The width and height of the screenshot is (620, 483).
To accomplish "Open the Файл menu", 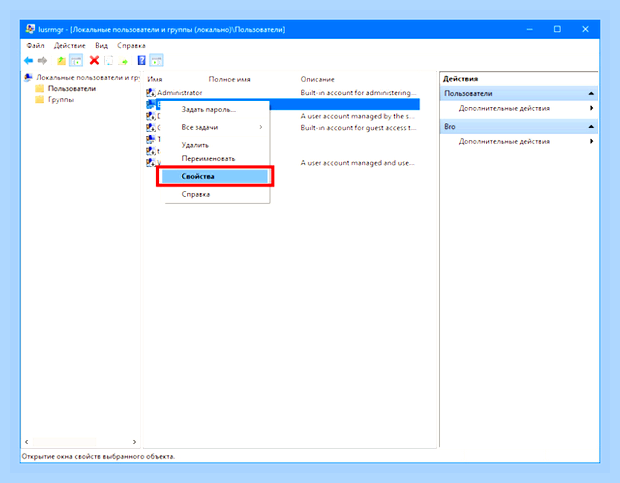I will click(36, 45).
